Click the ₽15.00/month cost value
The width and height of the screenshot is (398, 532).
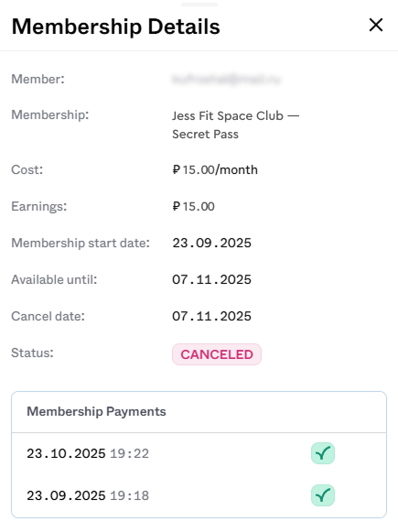pos(215,169)
